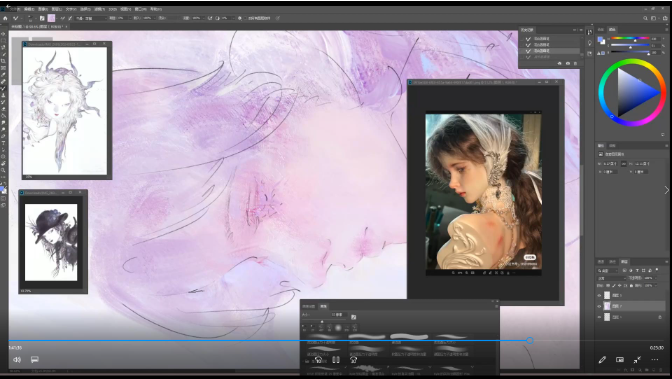Toggle visibility of the bottom locked layer

[599, 317]
